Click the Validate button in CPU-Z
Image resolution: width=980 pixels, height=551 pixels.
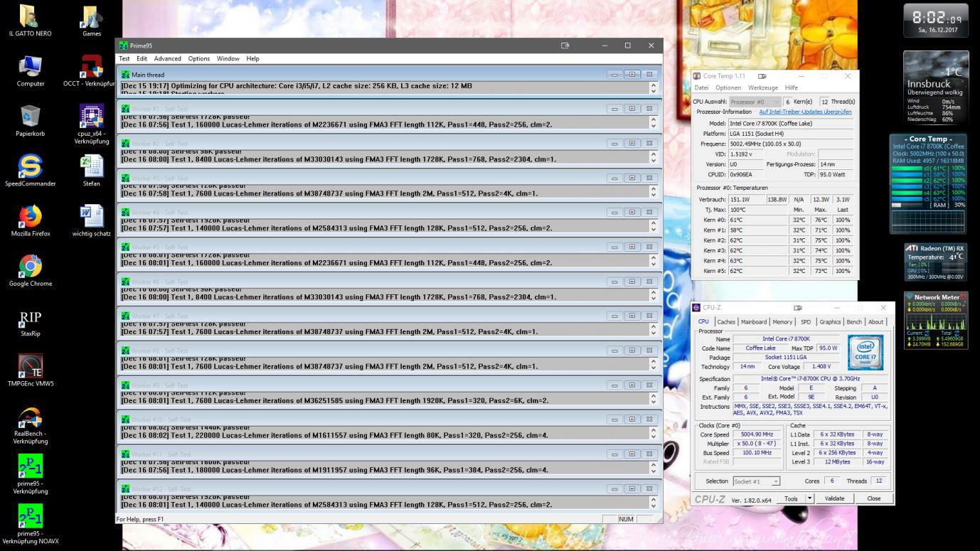(x=834, y=498)
